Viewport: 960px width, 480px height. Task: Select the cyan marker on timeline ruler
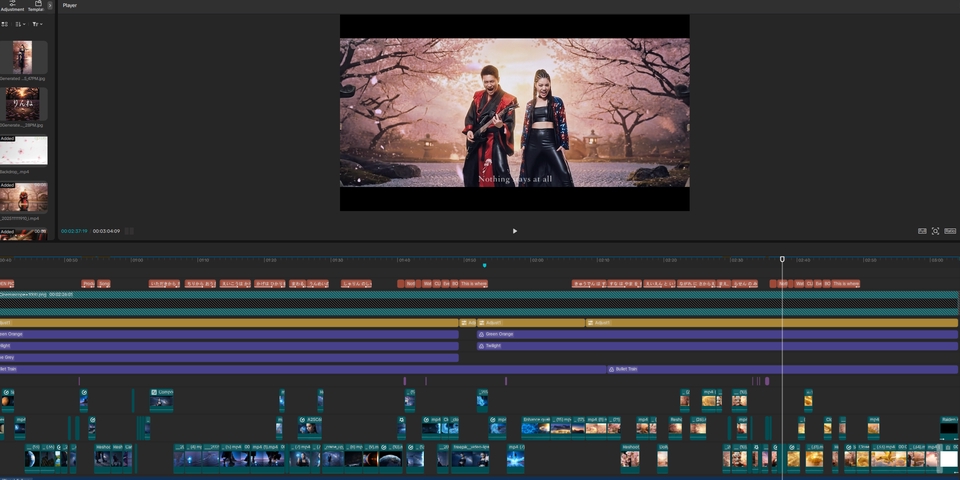tap(485, 265)
